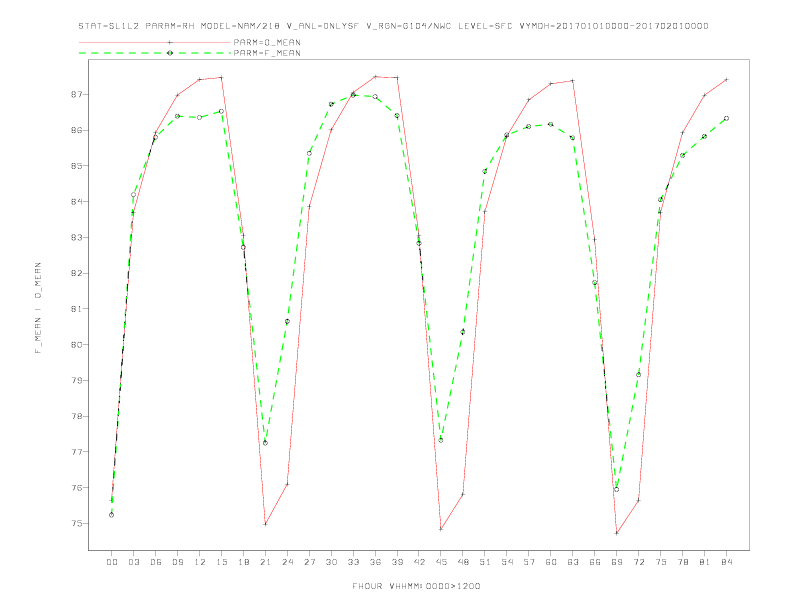The image size is (792, 612).
Task: Click red O_MEAN minimum point at hour 45
Action: pyautogui.click(x=441, y=529)
